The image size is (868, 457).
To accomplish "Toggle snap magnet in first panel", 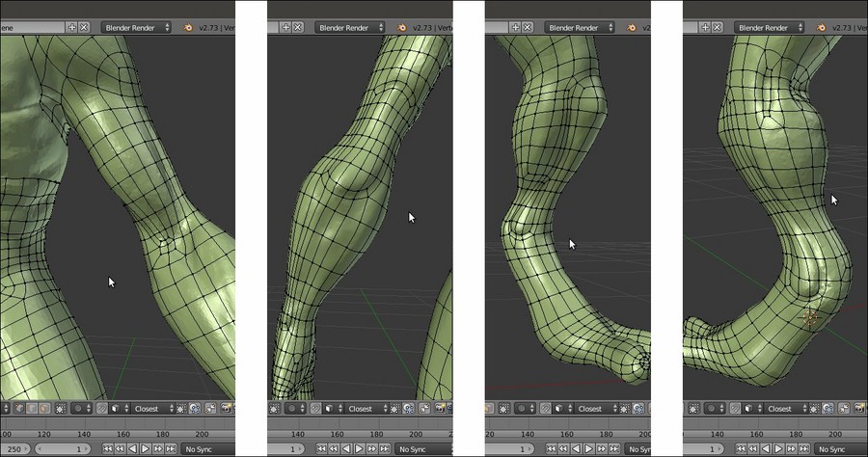I will point(102,409).
